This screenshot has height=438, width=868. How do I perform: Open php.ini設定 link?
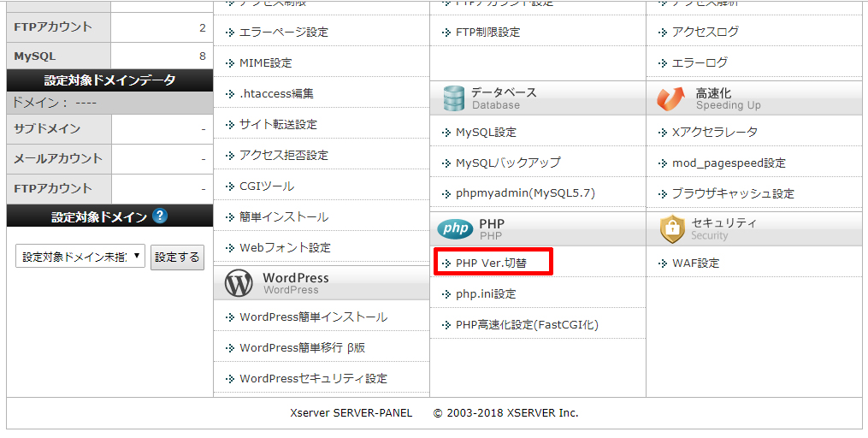click(486, 293)
